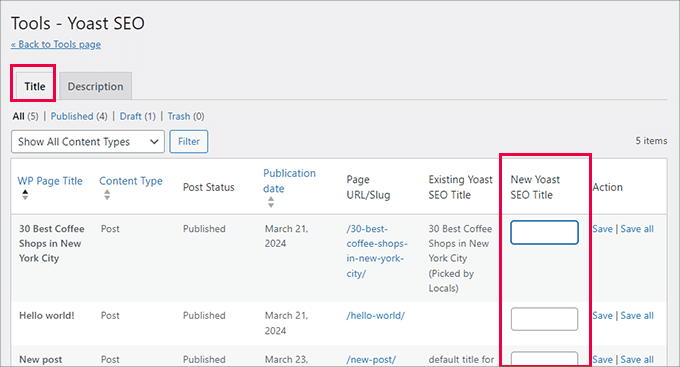Select the '30 Best Coffee Shops in New York City' title

[x=52, y=243]
